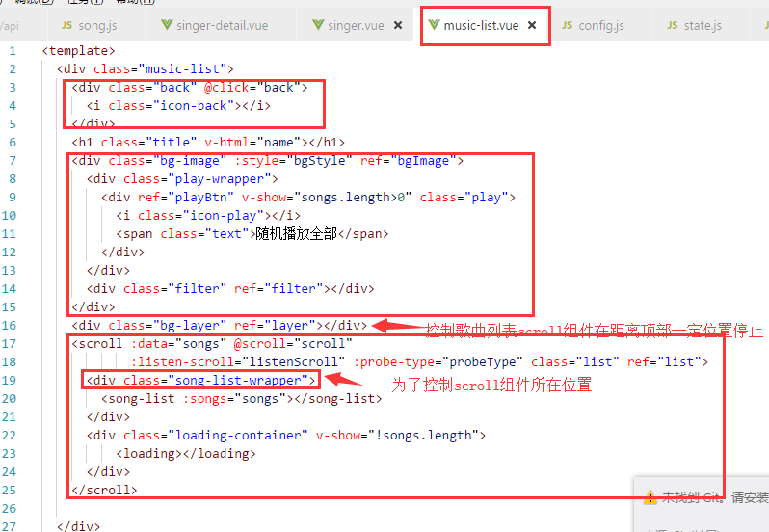Viewport: 769px width, 532px height.
Task: Click the closing </div> on line 27
Action: point(78,526)
